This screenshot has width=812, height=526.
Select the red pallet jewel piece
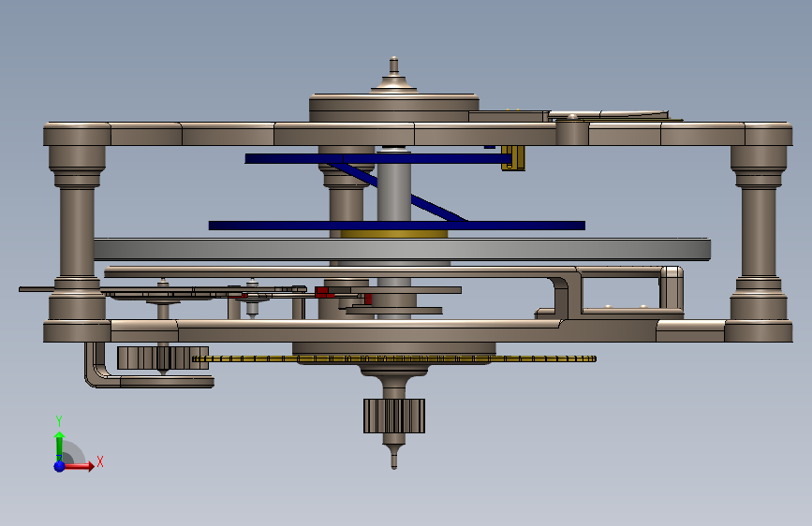coord(325,292)
